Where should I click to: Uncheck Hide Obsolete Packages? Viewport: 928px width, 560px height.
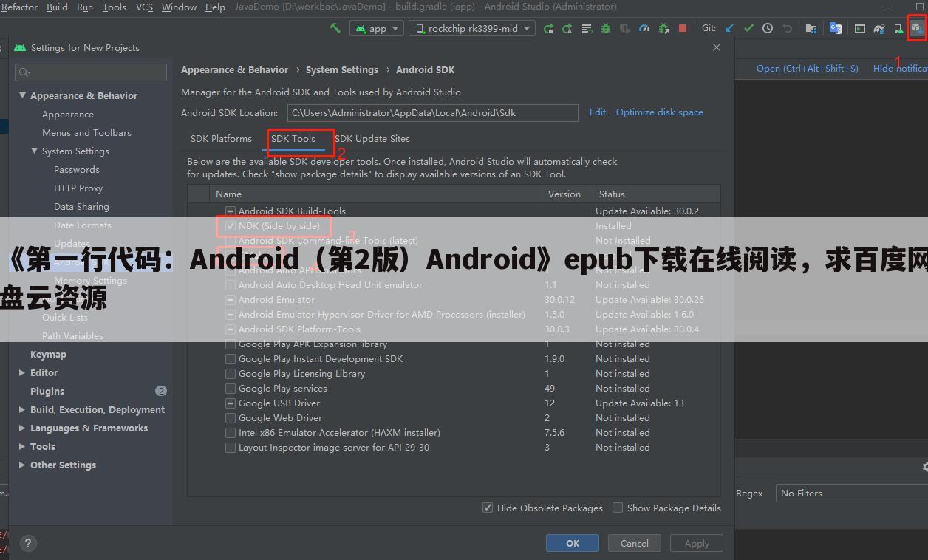pos(488,508)
